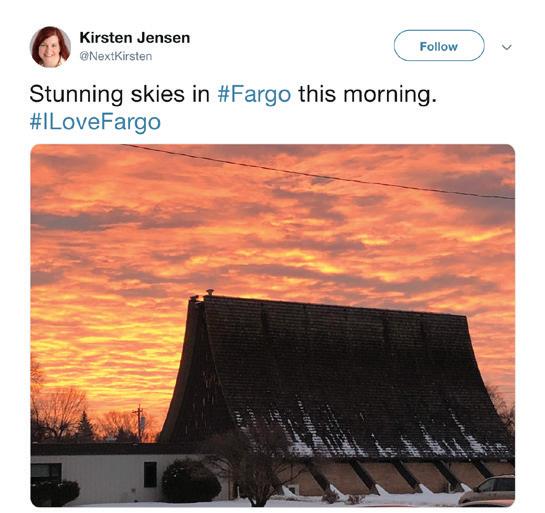Click the utility pole in the photo
The width and height of the screenshot is (545, 513).
pyautogui.click(x=139, y=422)
